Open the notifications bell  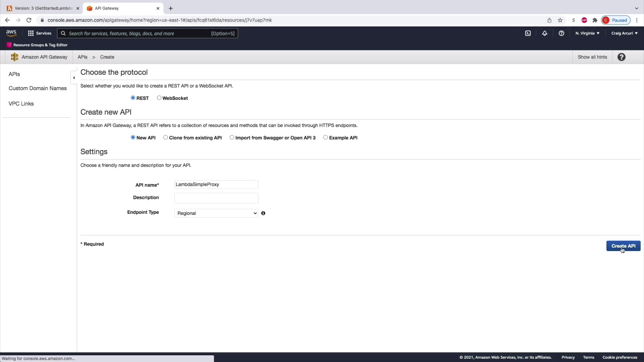click(x=544, y=33)
